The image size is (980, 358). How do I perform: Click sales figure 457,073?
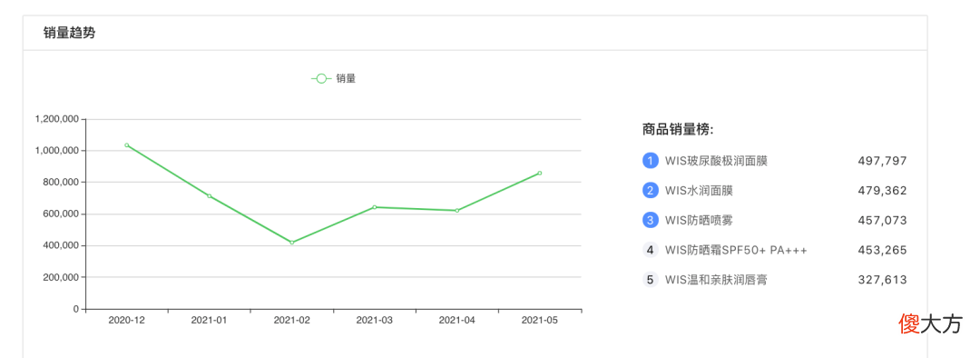(x=882, y=220)
